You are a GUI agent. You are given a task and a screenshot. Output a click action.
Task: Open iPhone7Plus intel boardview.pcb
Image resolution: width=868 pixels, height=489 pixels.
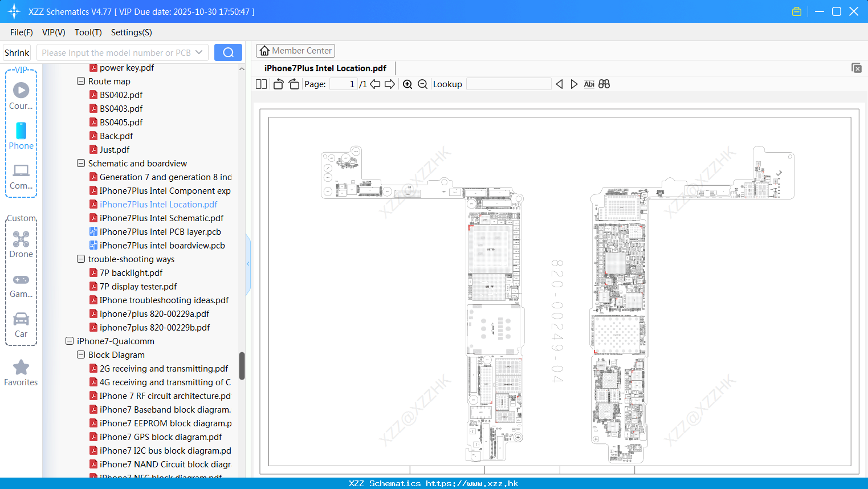(162, 246)
